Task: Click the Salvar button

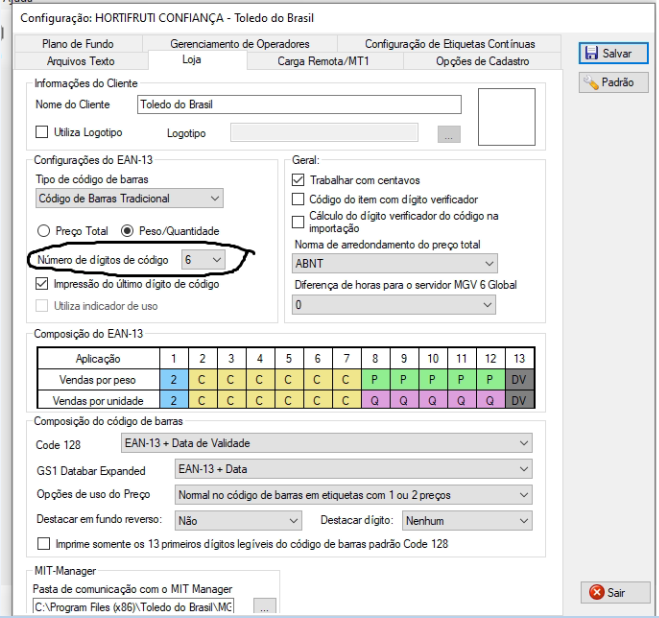Action: 613,53
